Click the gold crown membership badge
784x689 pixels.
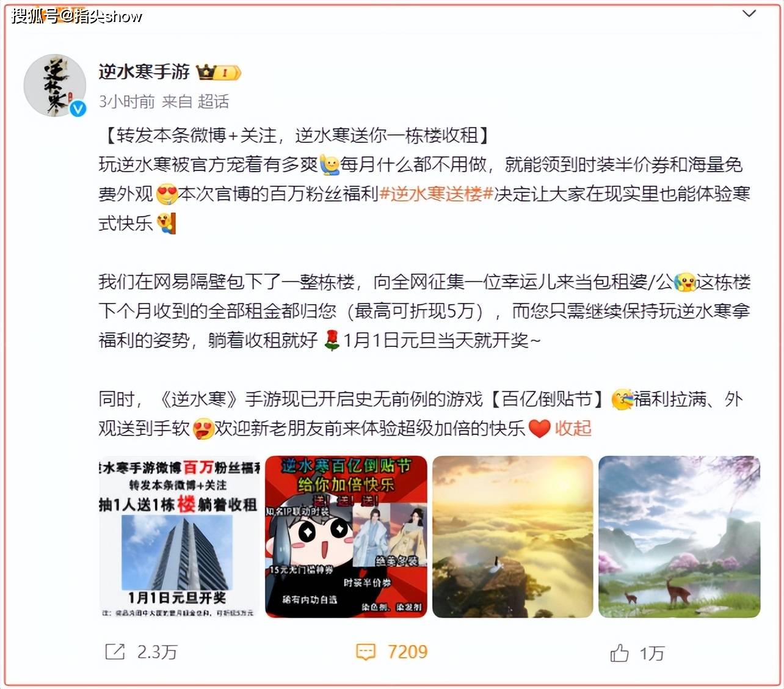pyautogui.click(x=219, y=73)
